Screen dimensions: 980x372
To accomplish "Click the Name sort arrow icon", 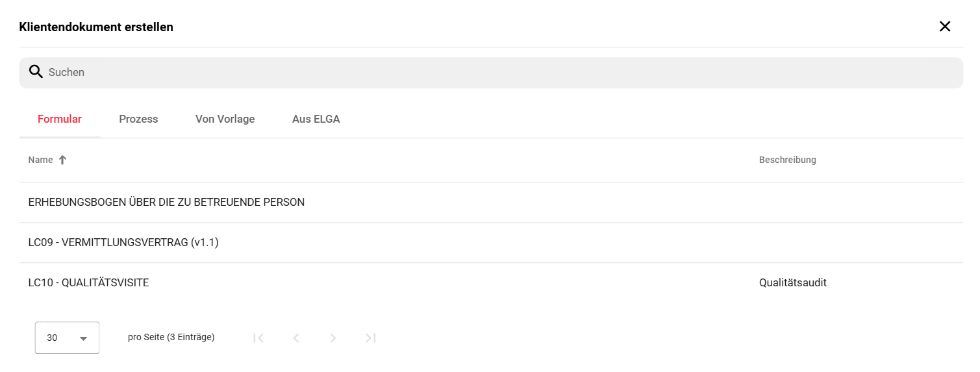I will (62, 160).
